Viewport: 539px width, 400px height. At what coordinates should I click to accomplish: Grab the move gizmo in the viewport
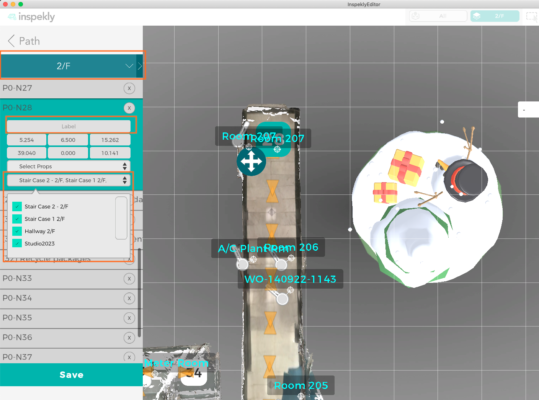[251, 161]
